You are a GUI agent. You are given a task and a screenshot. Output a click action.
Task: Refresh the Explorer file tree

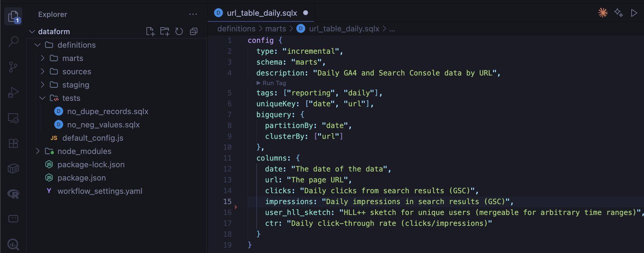[x=179, y=31]
